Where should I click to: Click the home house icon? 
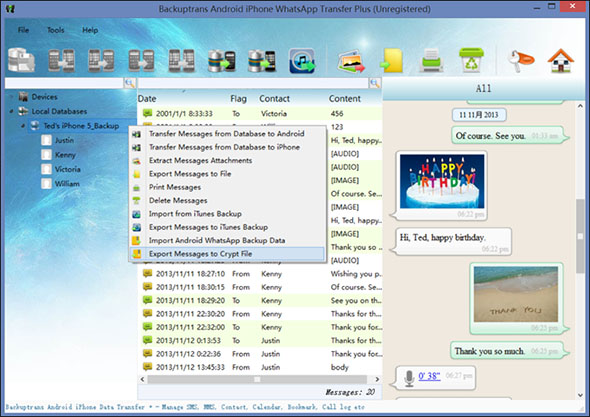pyautogui.click(x=561, y=61)
